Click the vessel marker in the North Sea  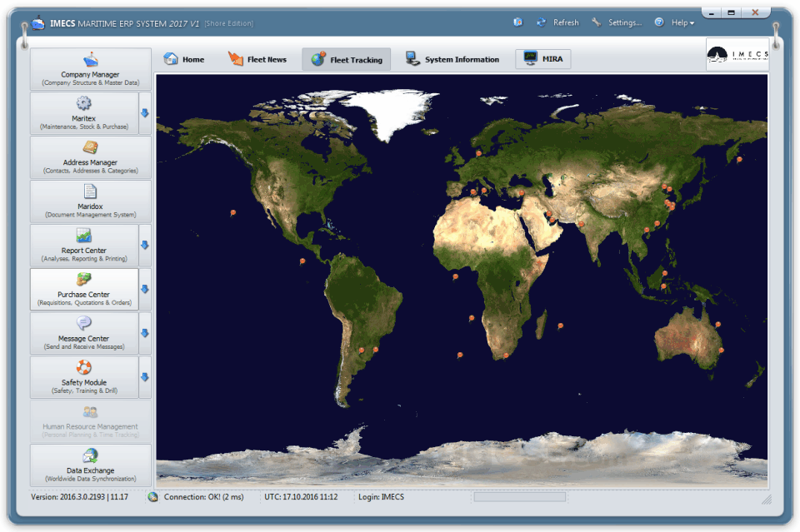478,153
